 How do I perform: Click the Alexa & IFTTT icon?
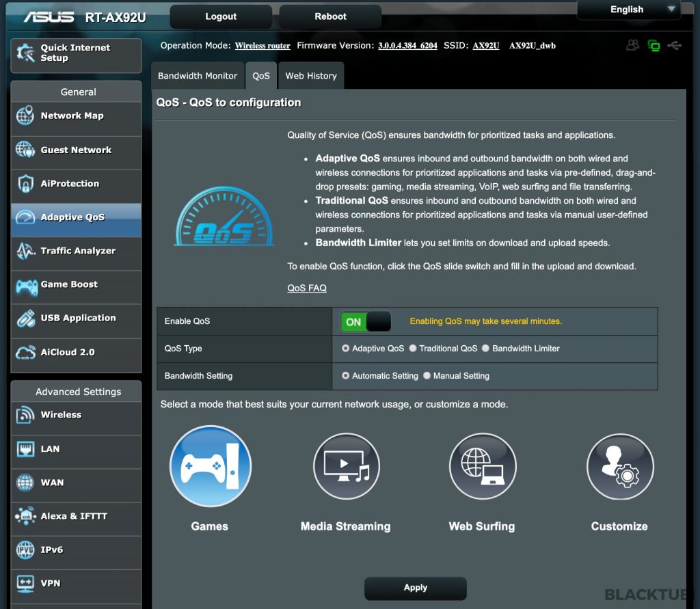tap(25, 515)
